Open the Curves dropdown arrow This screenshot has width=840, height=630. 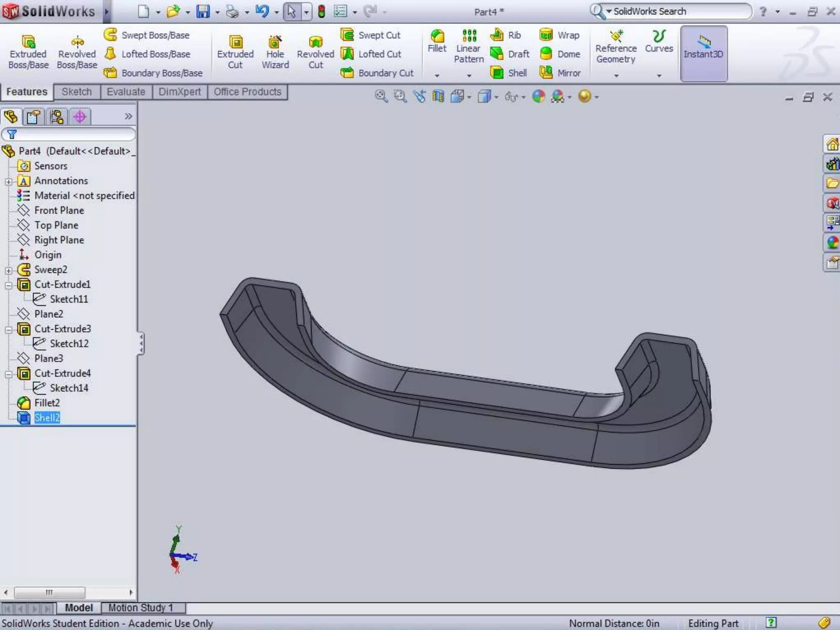(659, 76)
